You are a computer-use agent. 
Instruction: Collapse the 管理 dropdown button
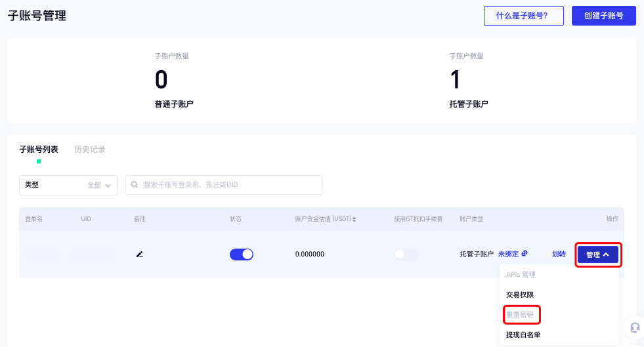[x=597, y=255]
